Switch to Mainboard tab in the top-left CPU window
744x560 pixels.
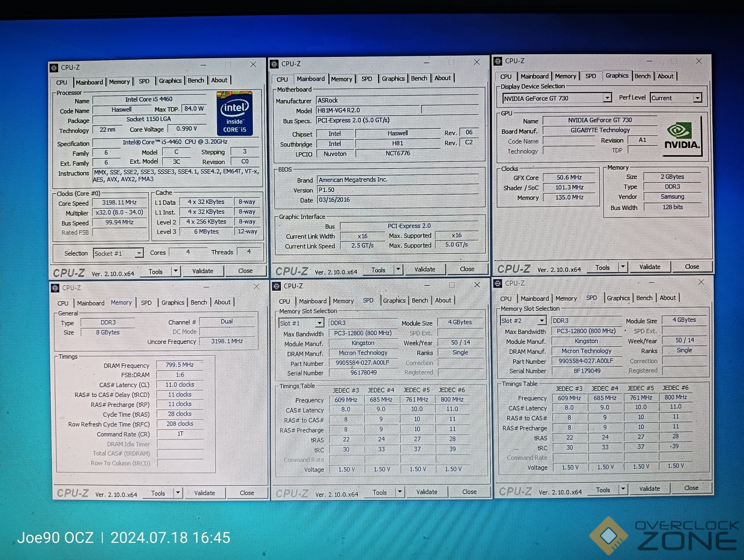coord(89,82)
